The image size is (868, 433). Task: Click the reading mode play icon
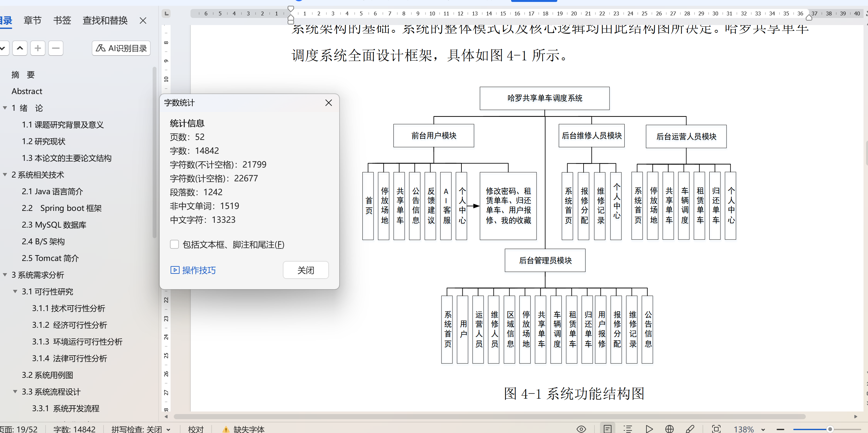coord(649,429)
